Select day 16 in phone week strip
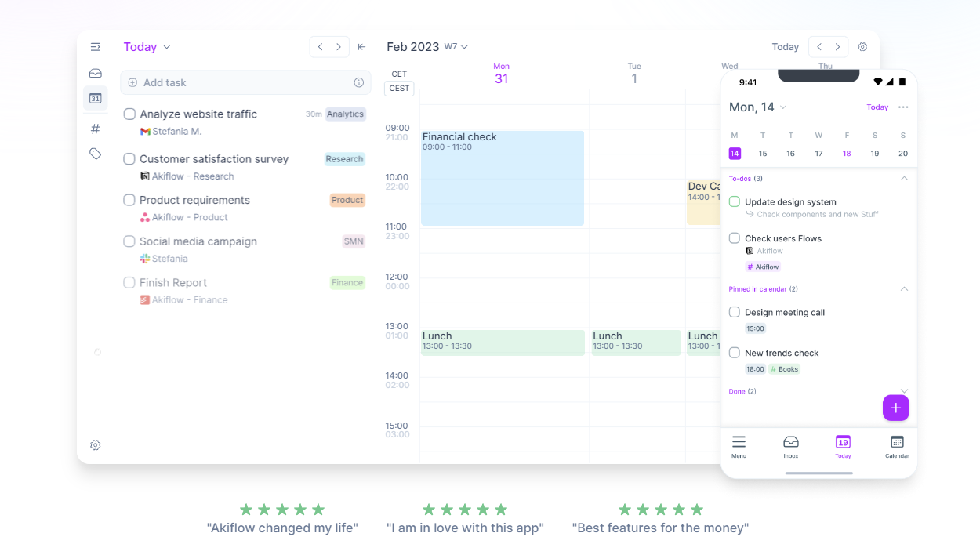Viewport: 980px width, 555px height. (790, 154)
